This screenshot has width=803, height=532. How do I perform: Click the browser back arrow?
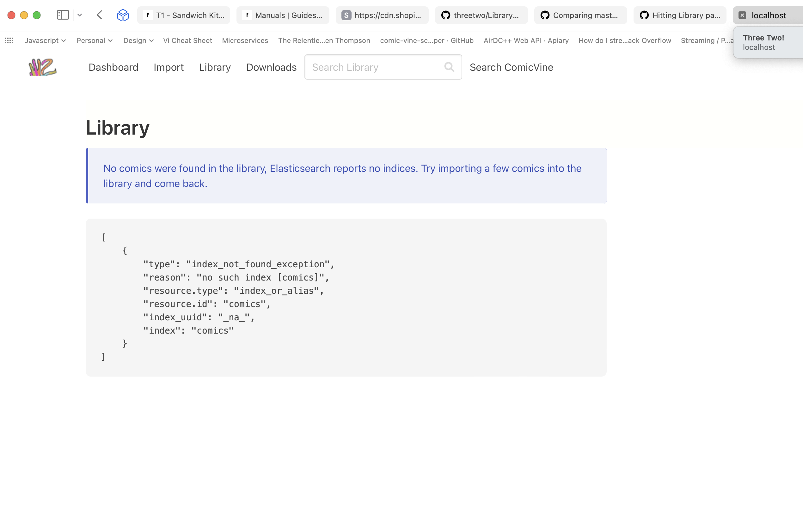coord(100,15)
